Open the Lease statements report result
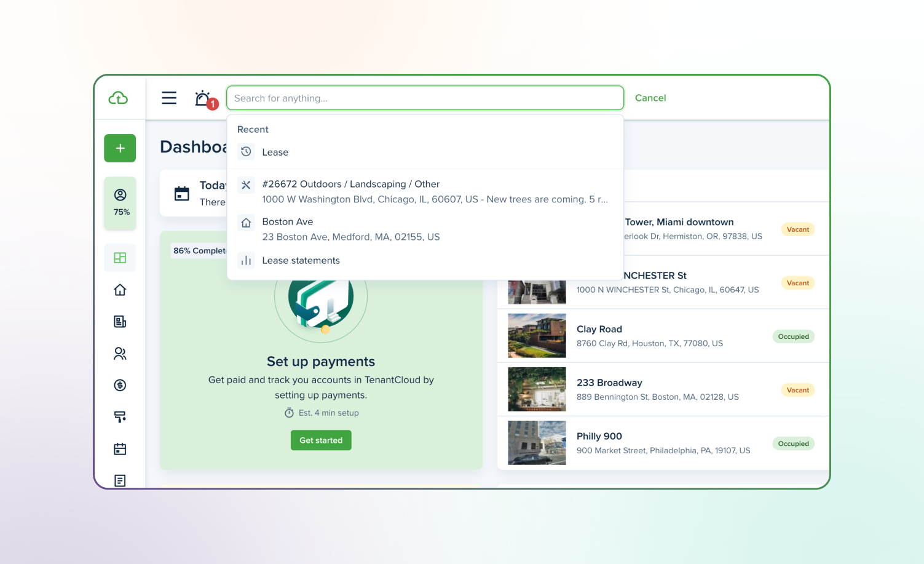The height and width of the screenshot is (564, 924). coord(425,260)
